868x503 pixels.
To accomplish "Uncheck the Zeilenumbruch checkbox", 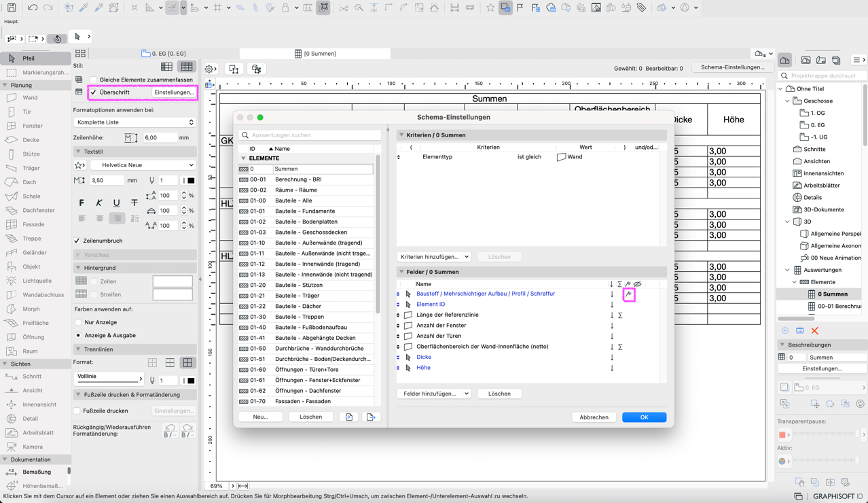I will (77, 241).
